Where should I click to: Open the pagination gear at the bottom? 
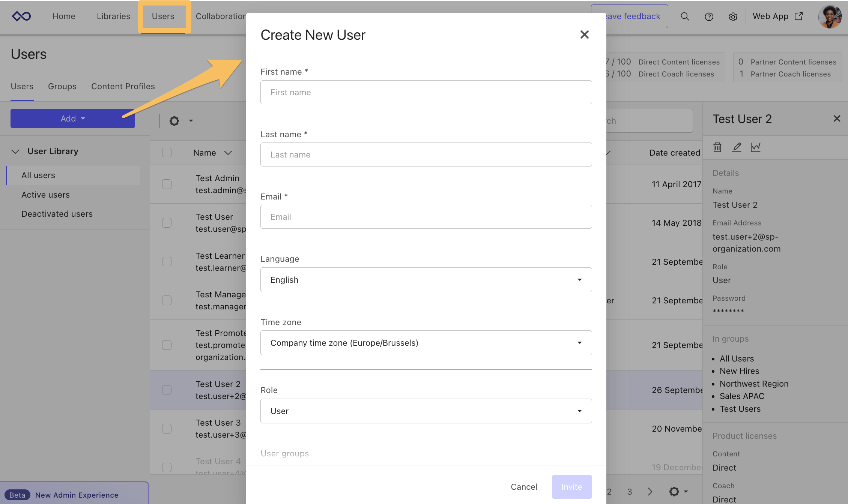click(x=674, y=491)
